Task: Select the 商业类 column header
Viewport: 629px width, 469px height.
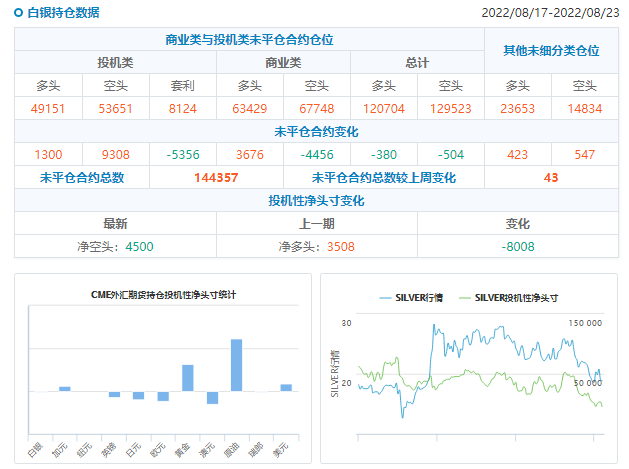Action: click(x=283, y=62)
